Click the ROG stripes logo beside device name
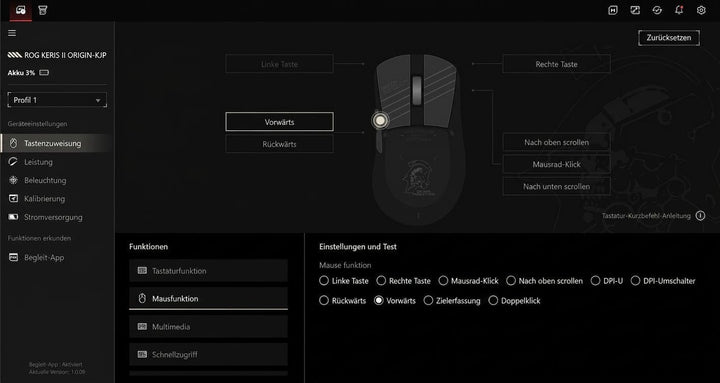 click(15, 55)
